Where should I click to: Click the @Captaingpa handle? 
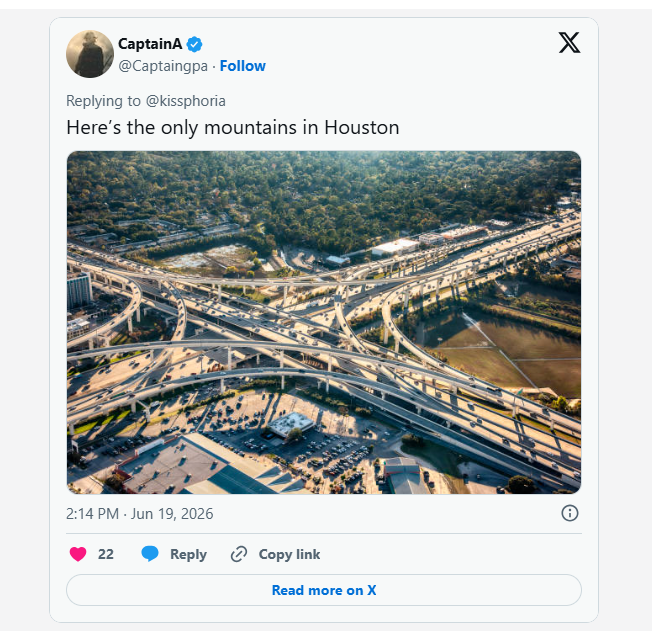163,66
